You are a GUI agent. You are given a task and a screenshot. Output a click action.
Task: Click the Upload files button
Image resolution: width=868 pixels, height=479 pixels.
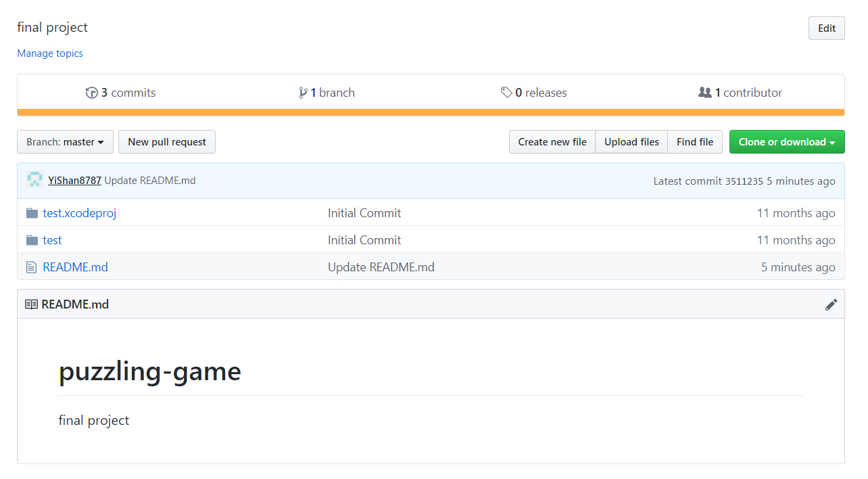[631, 142]
